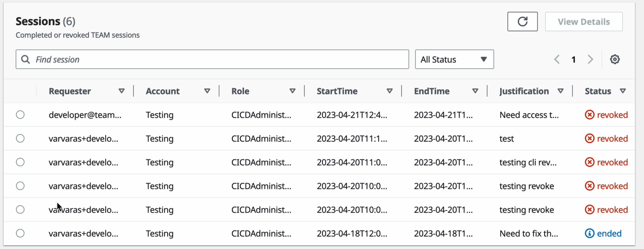The width and height of the screenshot is (644, 249).
Task: Click page number 1
Action: point(573,59)
